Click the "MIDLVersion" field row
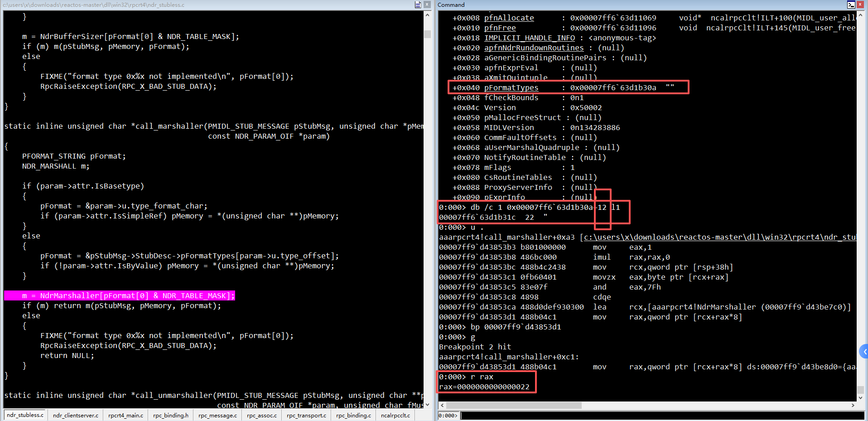Viewport: 868px width, 421px height. click(x=536, y=127)
